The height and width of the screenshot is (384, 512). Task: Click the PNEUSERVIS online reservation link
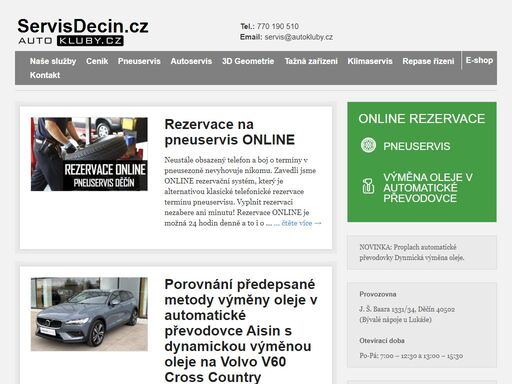[x=417, y=146]
